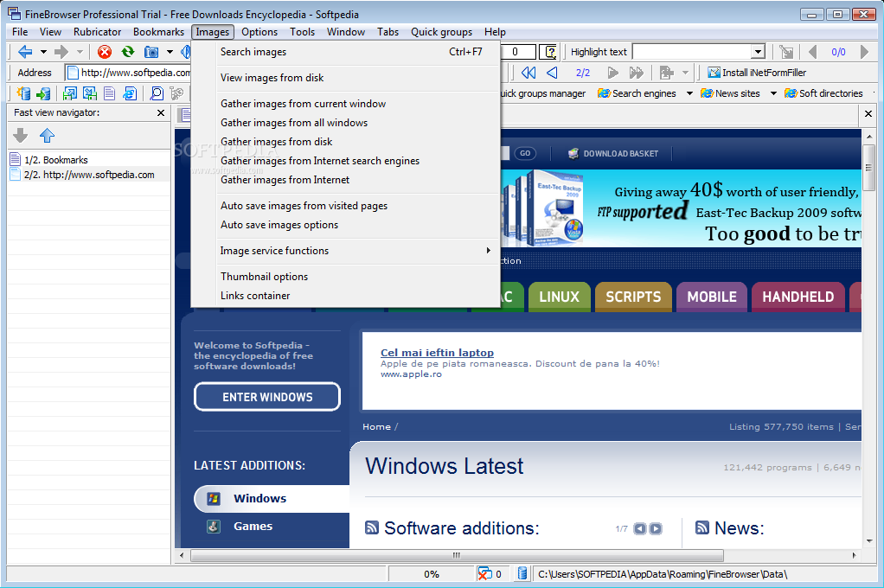Viewport: 884px width, 588px height.
Task: Click the Internet Explorer page icon
Action: pos(130,93)
